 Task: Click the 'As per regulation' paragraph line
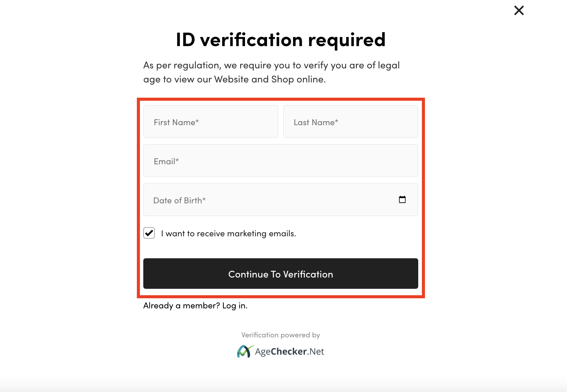(x=272, y=65)
